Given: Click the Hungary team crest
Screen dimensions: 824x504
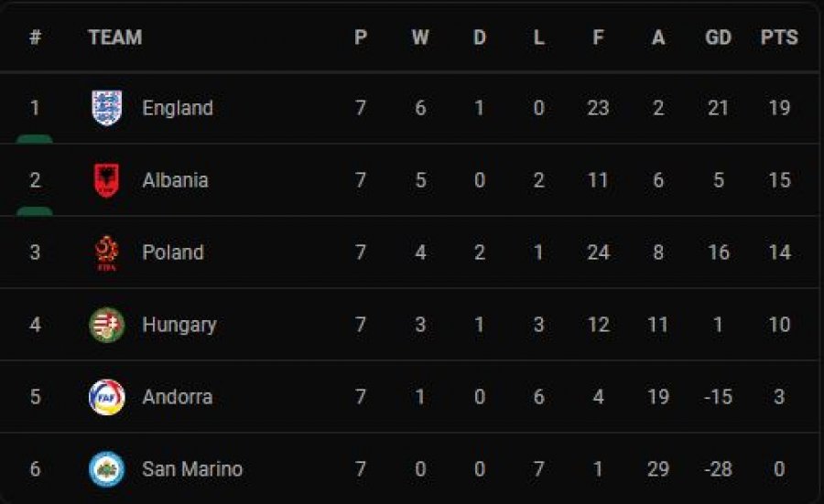Looking at the screenshot, I should point(107,325).
